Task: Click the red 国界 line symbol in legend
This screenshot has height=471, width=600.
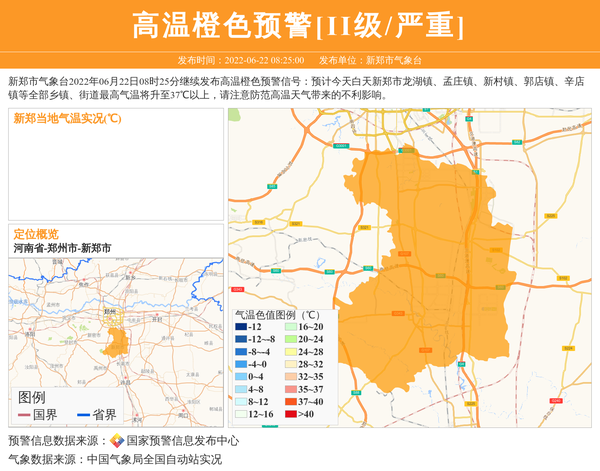Action: point(23,415)
